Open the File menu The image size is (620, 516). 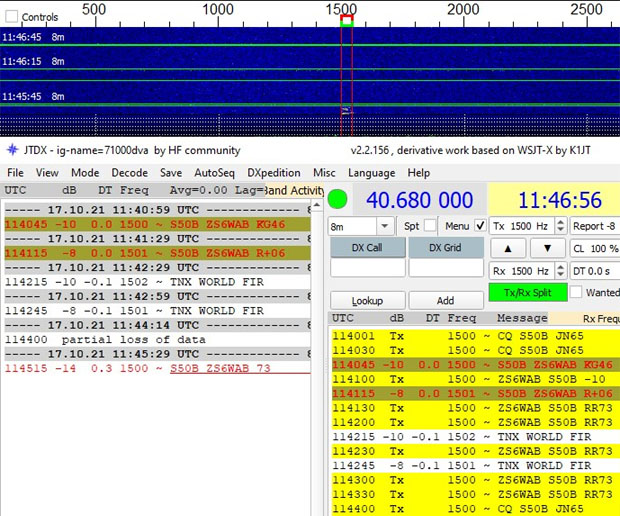[15, 173]
